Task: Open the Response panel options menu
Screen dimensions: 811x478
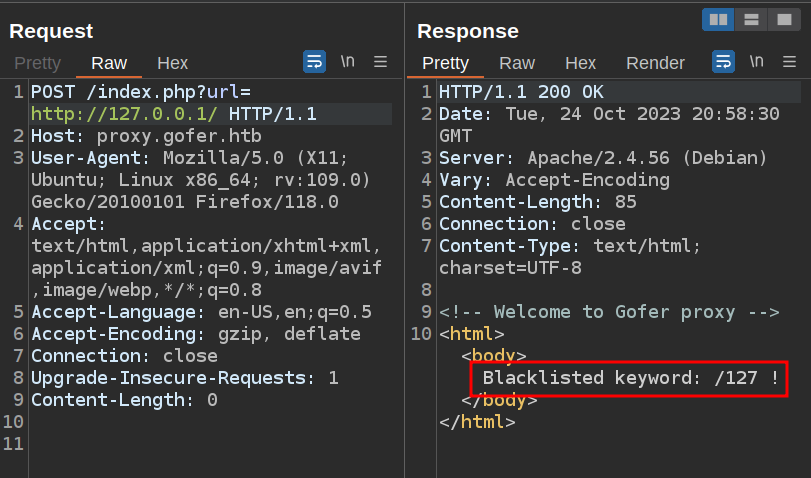Action: click(x=788, y=62)
